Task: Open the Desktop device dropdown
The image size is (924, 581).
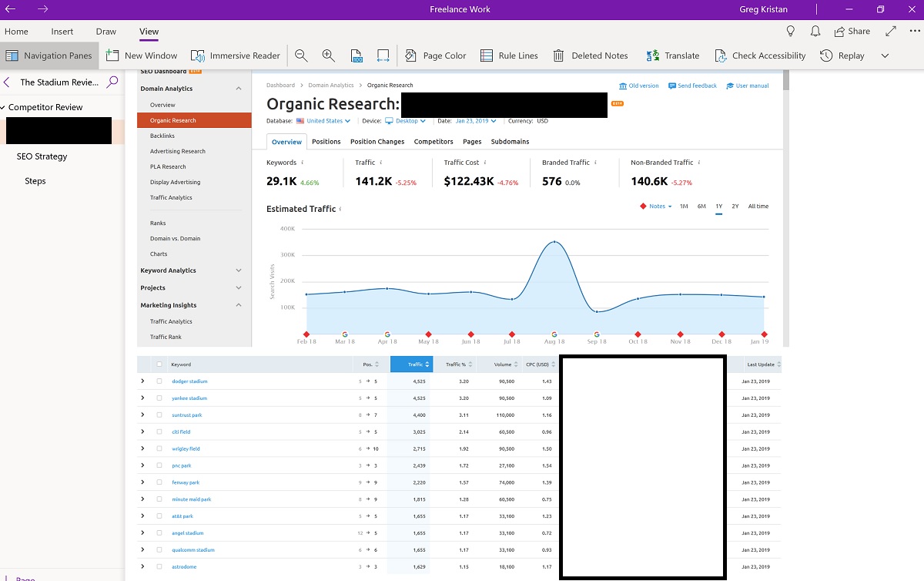Action: tap(406, 121)
